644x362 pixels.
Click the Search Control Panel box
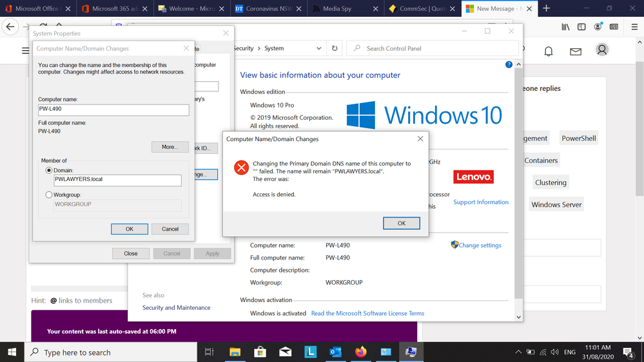click(433, 48)
